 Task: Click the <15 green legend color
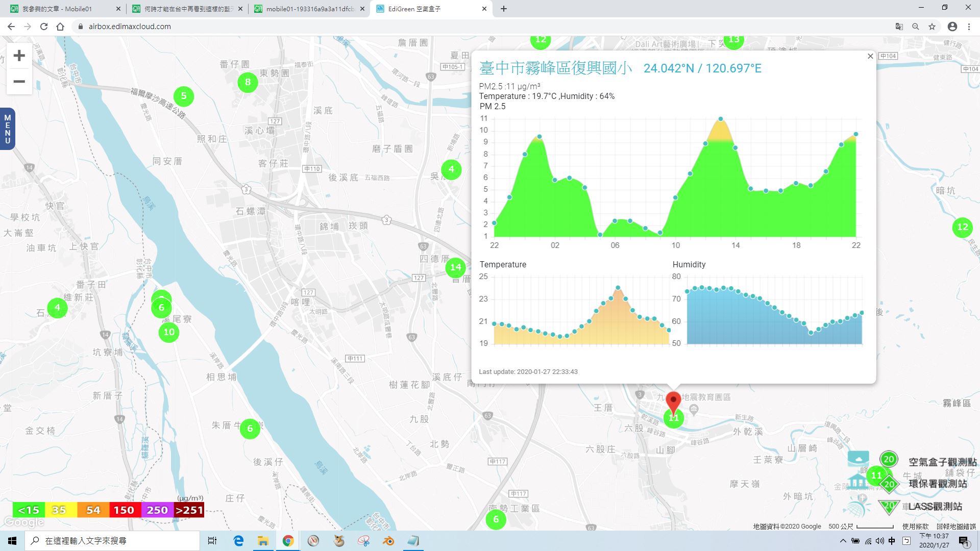(29, 510)
